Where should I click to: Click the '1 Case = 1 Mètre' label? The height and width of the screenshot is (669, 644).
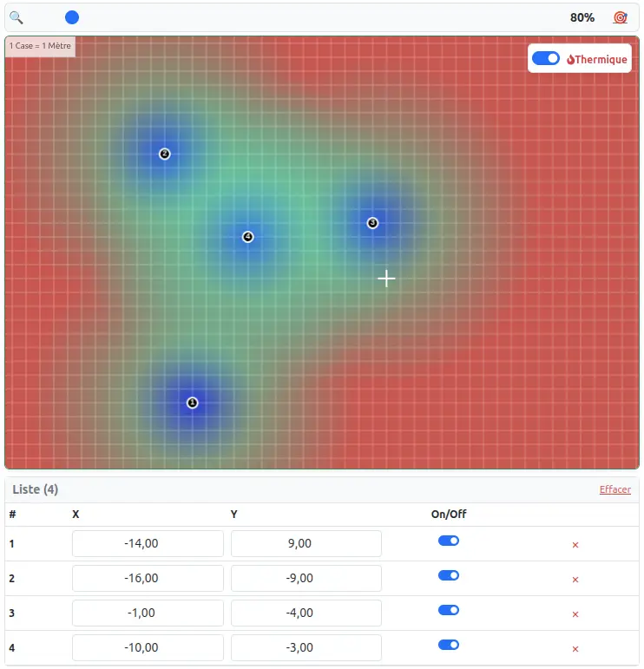40,46
